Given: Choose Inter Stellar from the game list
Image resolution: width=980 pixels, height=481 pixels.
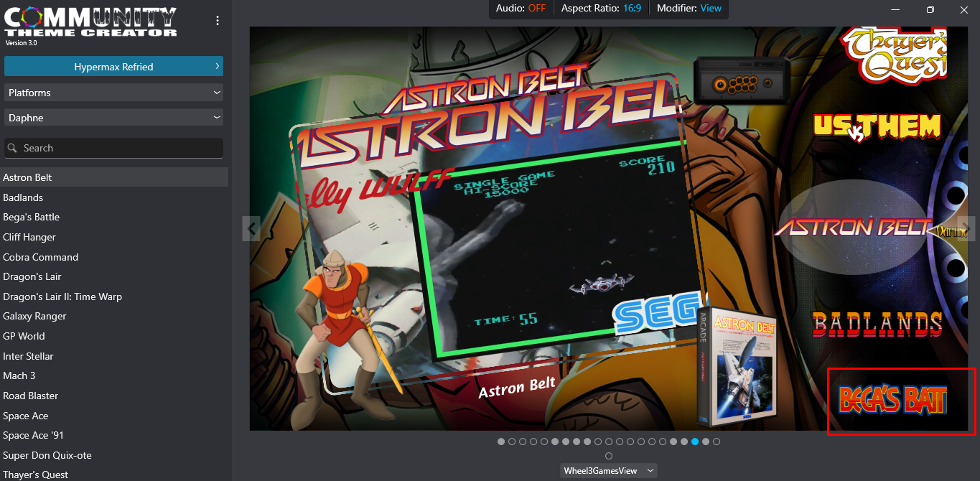Looking at the screenshot, I should point(114,356).
